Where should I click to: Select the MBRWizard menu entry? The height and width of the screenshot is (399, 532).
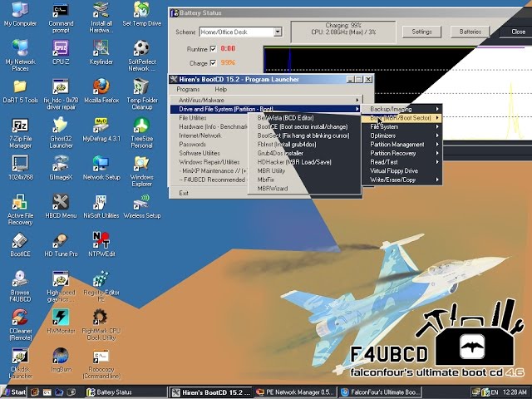304,189
